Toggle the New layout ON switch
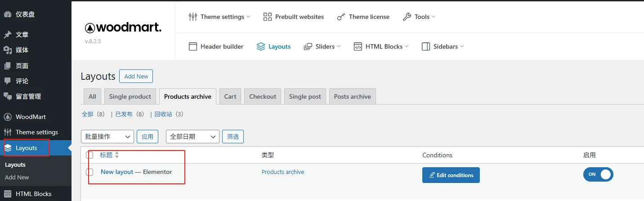The width and height of the screenshot is (644, 201). pos(598,174)
